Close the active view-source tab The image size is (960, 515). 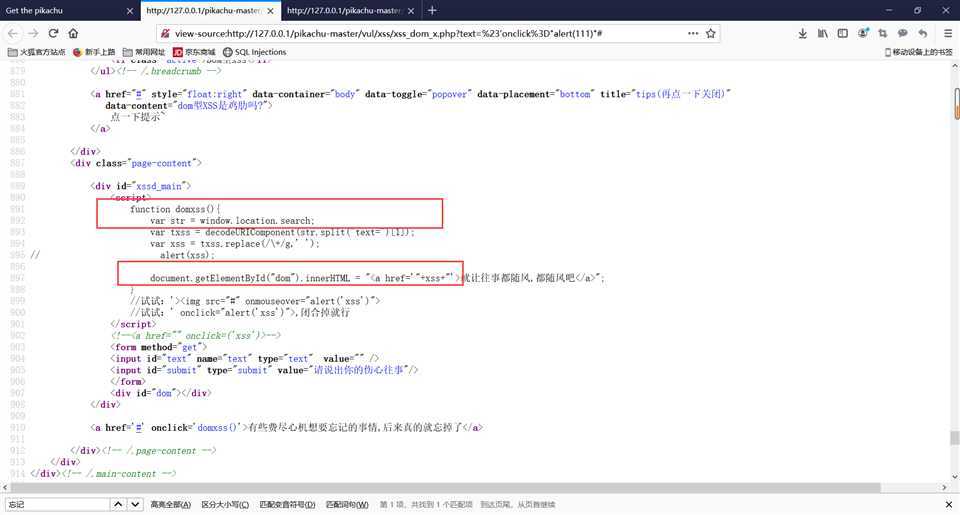pyautogui.click(x=270, y=11)
